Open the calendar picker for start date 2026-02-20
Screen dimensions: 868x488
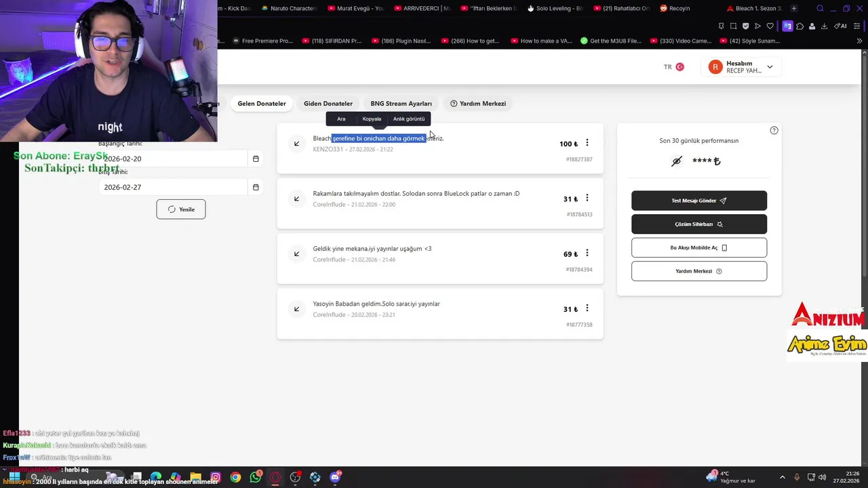[256, 159]
